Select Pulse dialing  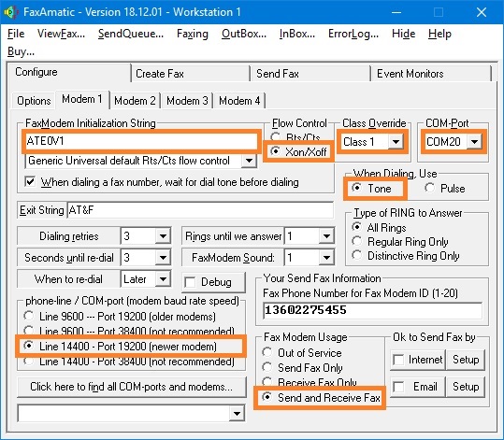point(430,188)
